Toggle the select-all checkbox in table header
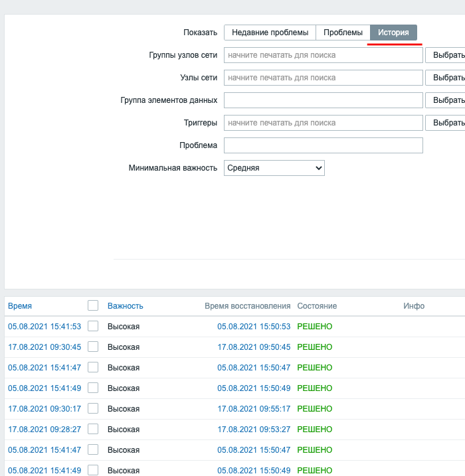 click(93, 305)
